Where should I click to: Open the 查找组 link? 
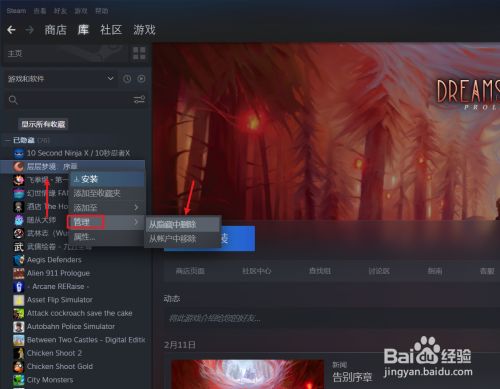(x=320, y=271)
